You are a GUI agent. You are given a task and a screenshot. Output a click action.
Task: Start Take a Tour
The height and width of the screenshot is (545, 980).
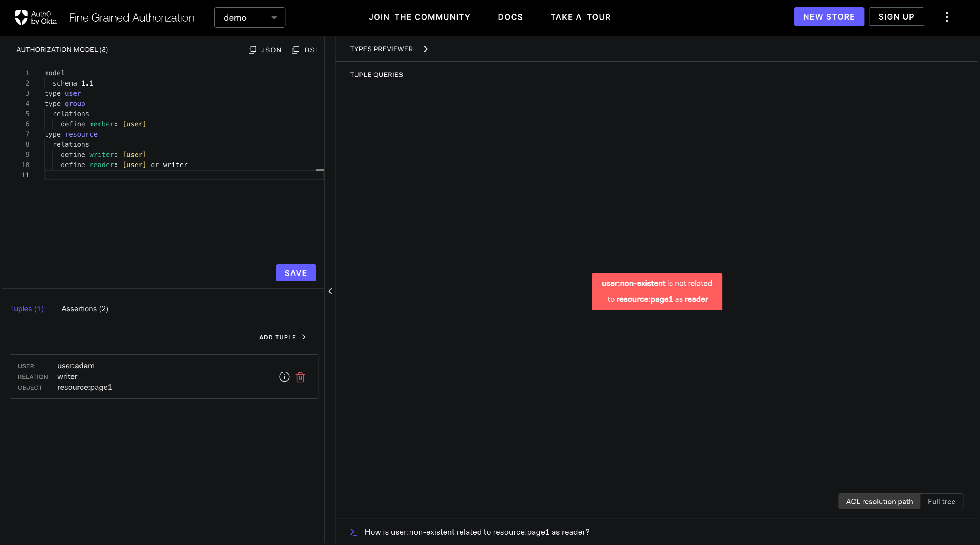(580, 17)
